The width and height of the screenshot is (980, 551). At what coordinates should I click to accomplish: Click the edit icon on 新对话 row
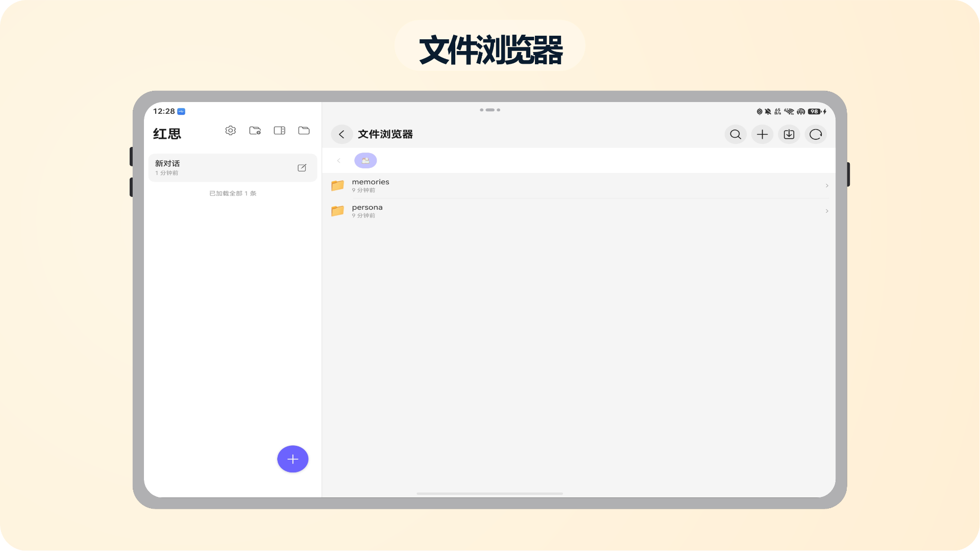302,168
